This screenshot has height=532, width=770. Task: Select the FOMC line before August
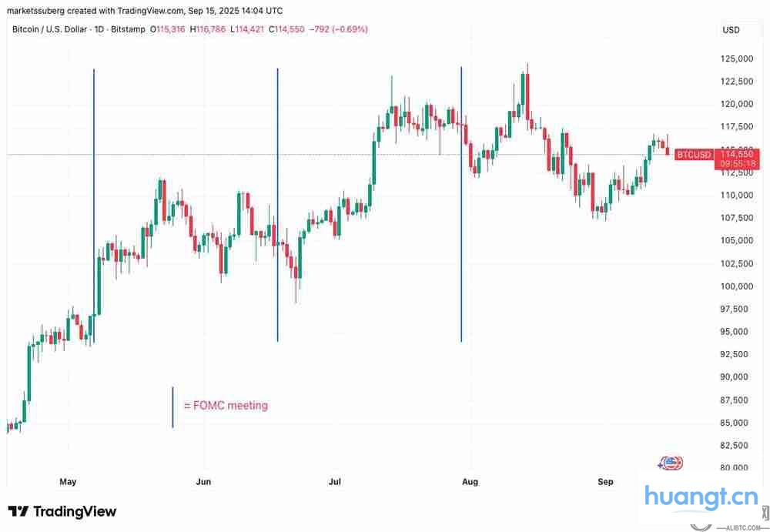(461, 204)
